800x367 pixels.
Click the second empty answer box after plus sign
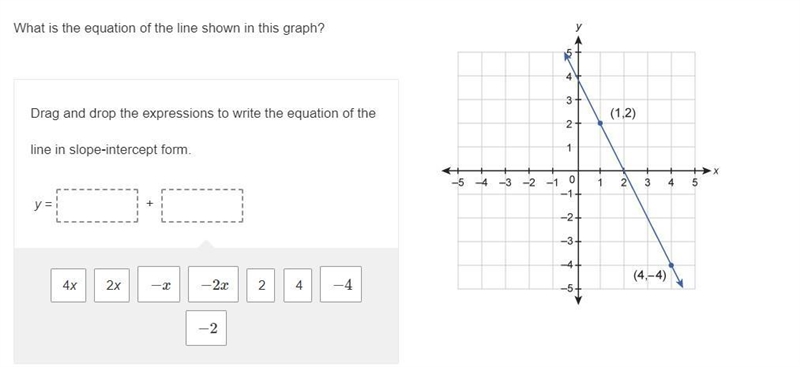(202, 206)
